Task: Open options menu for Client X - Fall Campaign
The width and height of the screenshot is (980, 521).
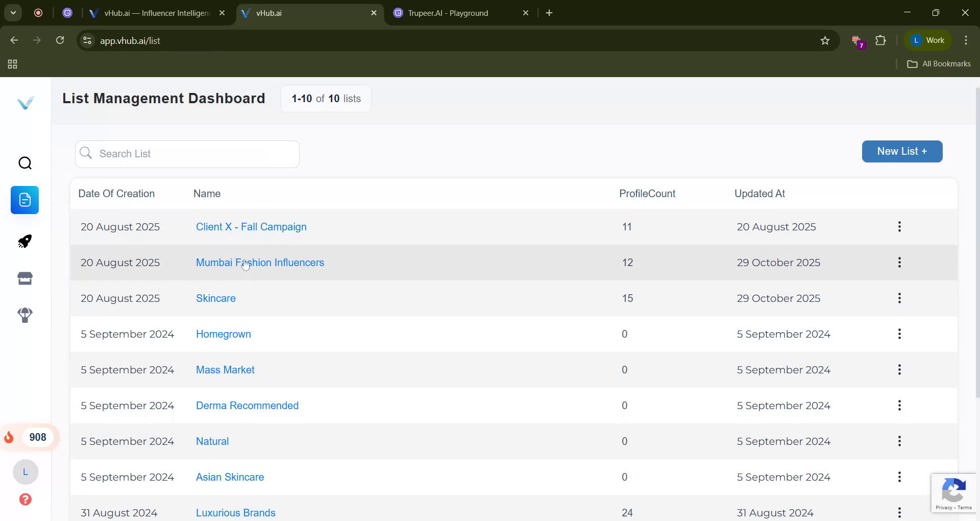Action: tap(899, 226)
